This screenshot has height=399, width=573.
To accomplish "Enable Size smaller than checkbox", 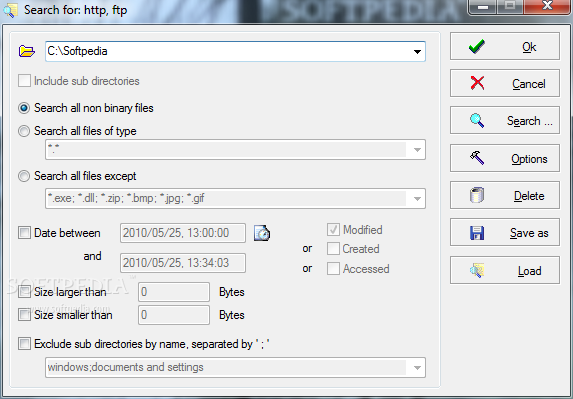I will (x=24, y=315).
